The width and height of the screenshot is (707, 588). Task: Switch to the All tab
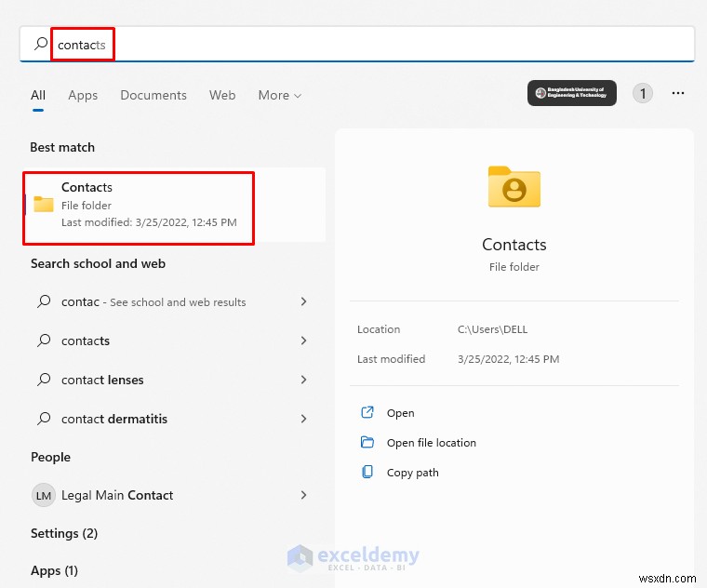[38, 95]
